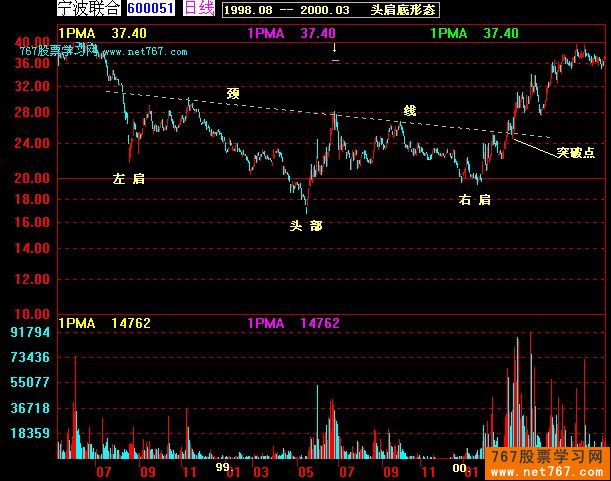Click the 00 year marker on time axis
Image resolution: width=611 pixels, height=481 pixels.
459,466
